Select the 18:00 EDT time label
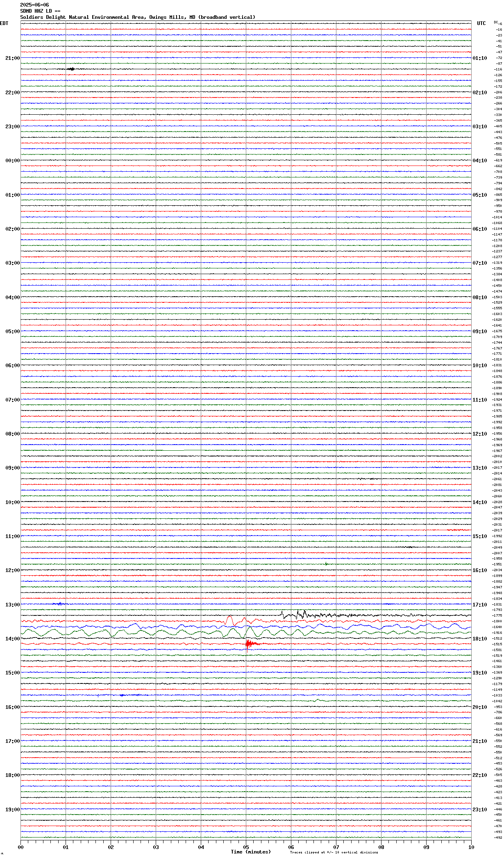Image resolution: width=504 pixels, height=858 pixels. [13, 775]
